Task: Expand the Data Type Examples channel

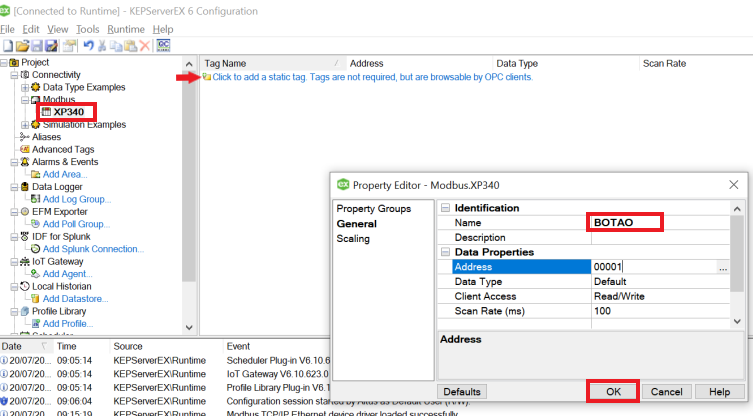Action: 25,88
